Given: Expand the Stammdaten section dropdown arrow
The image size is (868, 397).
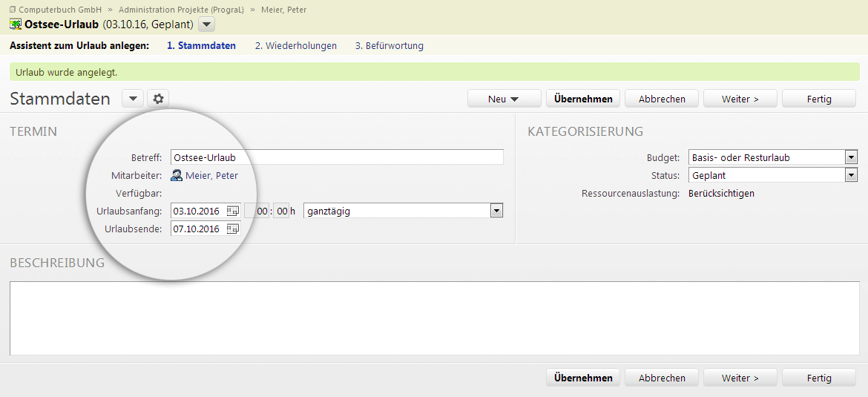Looking at the screenshot, I should click(x=133, y=99).
